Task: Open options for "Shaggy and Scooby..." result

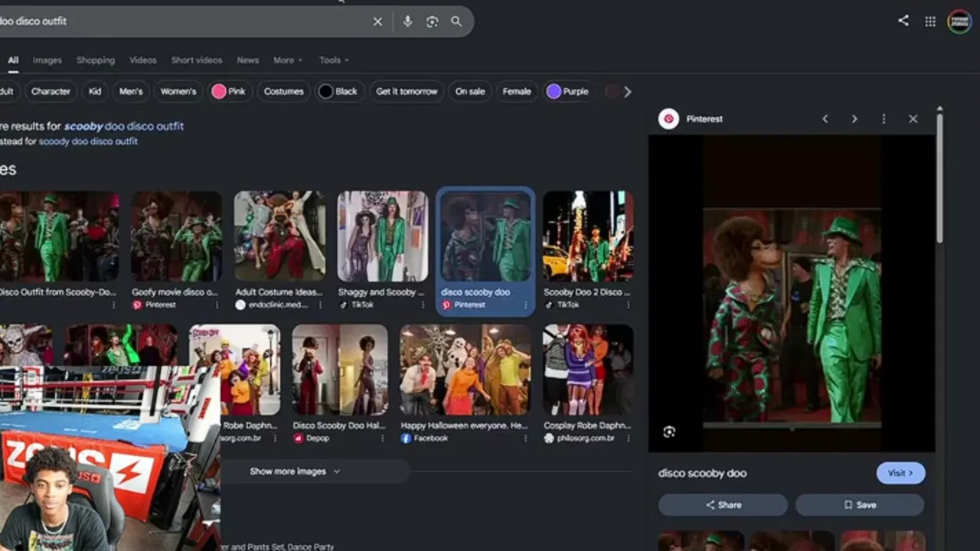Action: pos(423,305)
